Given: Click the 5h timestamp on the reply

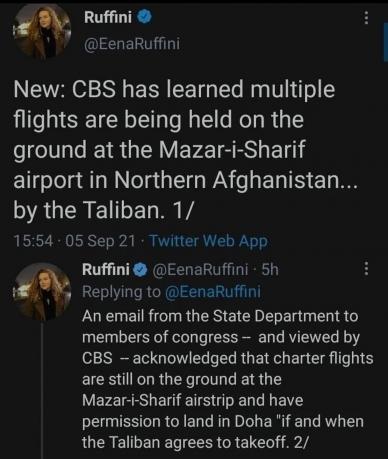Looking at the screenshot, I should pyautogui.click(x=269, y=269).
